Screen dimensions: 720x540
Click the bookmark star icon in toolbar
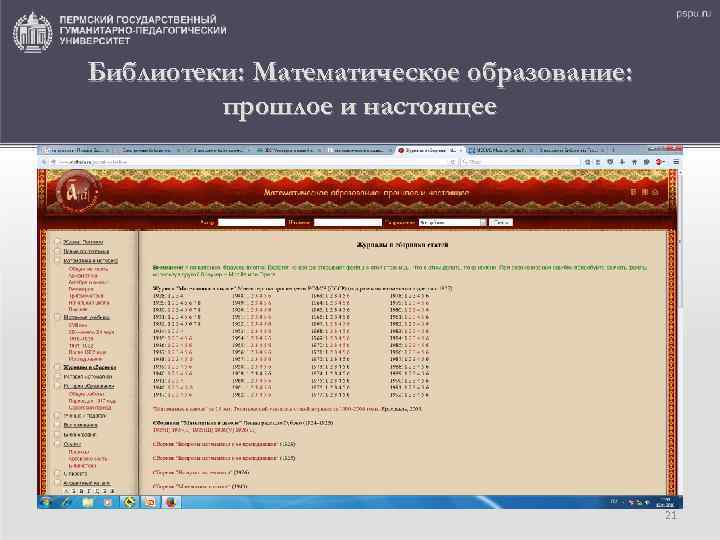(x=586, y=162)
